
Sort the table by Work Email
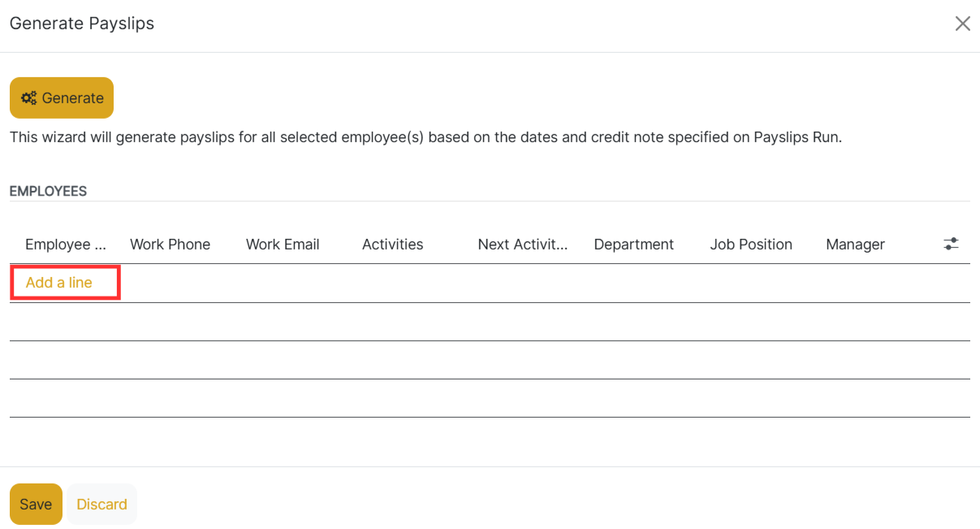point(283,245)
